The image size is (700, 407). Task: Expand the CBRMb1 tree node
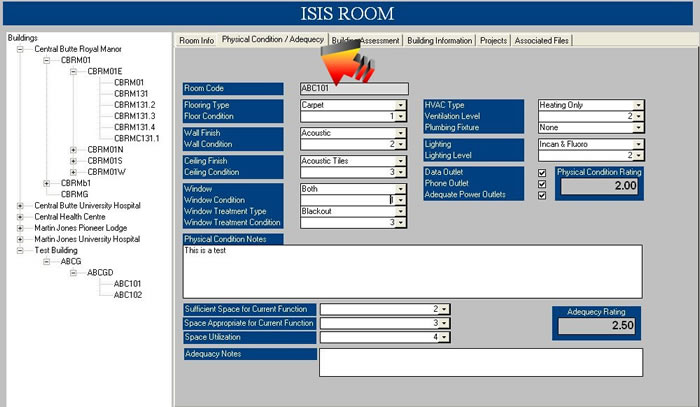46,183
